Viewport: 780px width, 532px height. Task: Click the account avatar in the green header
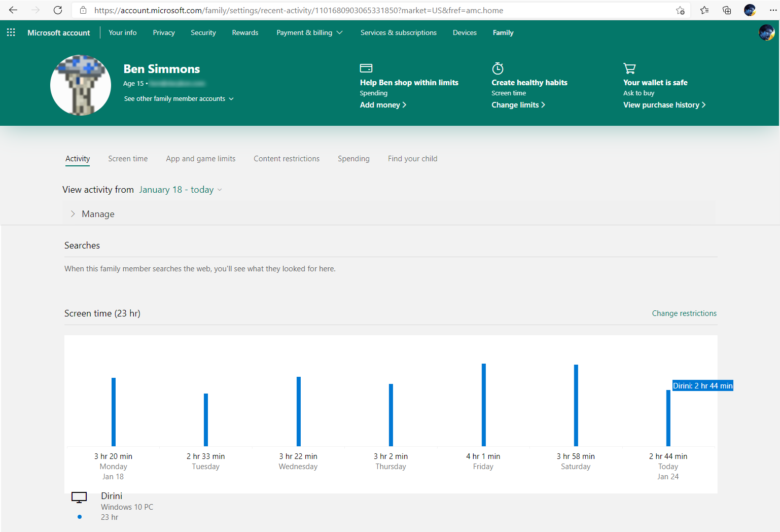tap(766, 32)
